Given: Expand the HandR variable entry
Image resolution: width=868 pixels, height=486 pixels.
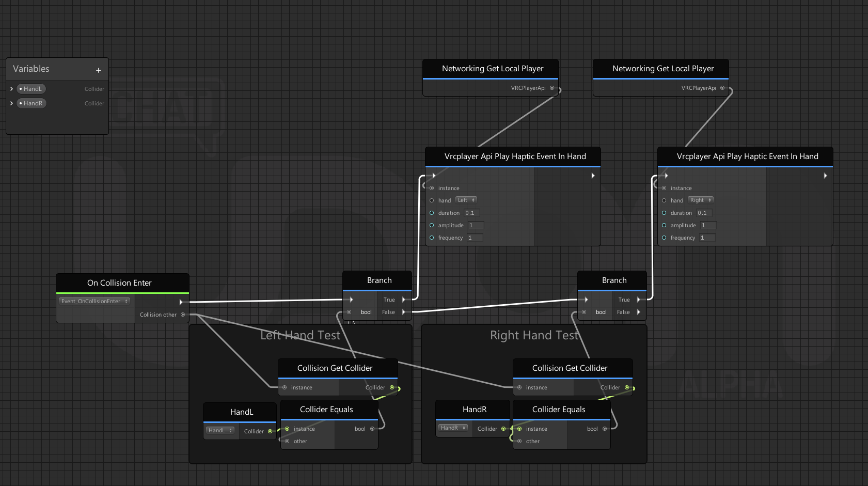Looking at the screenshot, I should click(11, 103).
